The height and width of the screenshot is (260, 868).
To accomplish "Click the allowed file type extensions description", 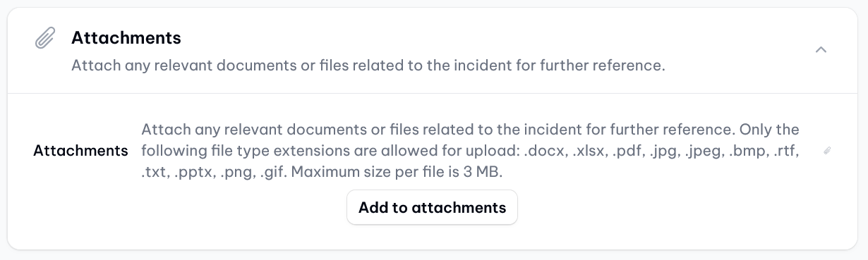I will click(470, 151).
